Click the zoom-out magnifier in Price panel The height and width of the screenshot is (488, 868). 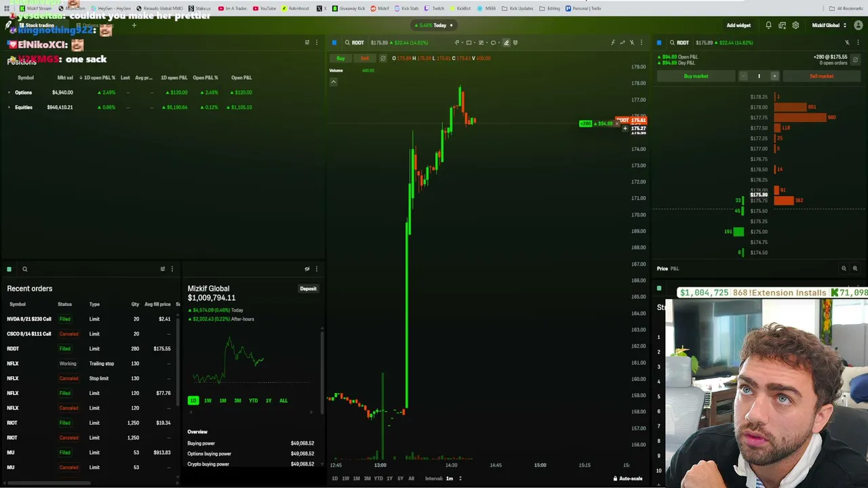tap(844, 268)
